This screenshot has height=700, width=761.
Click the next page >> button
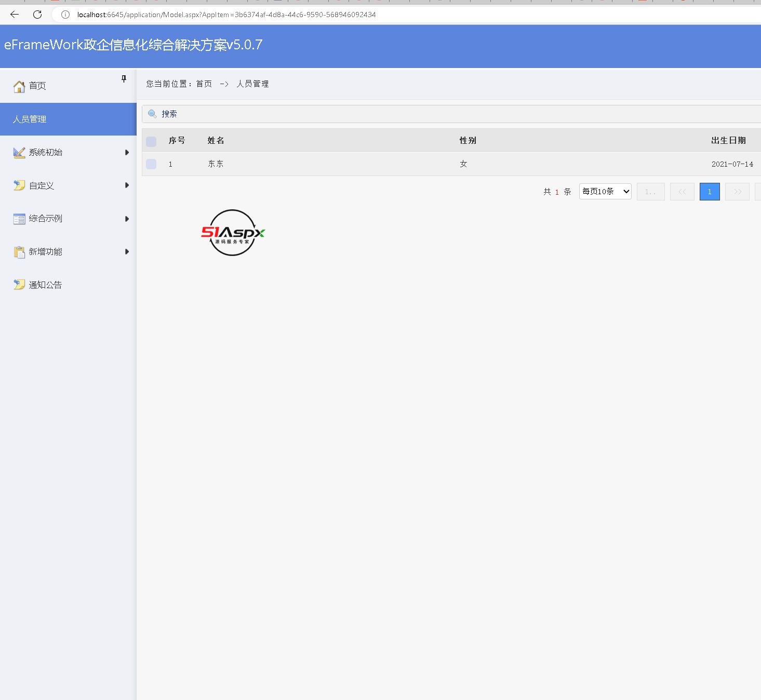(737, 192)
